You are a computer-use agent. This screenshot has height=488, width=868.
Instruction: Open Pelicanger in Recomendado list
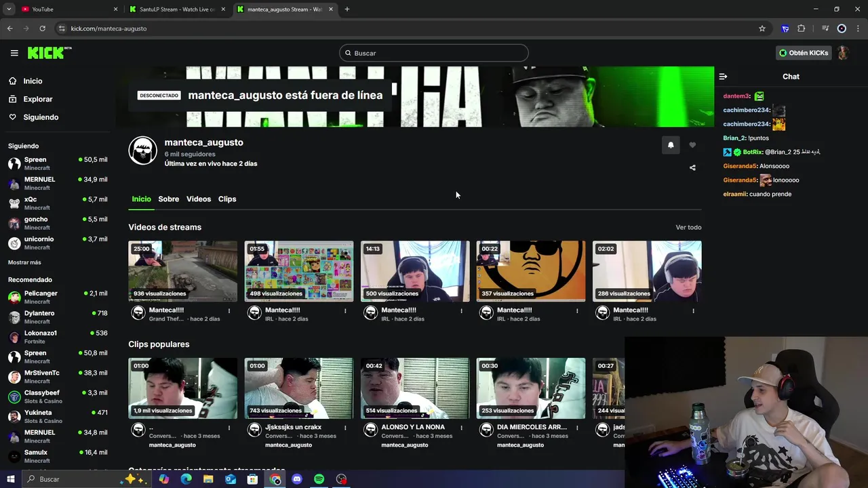(x=58, y=297)
